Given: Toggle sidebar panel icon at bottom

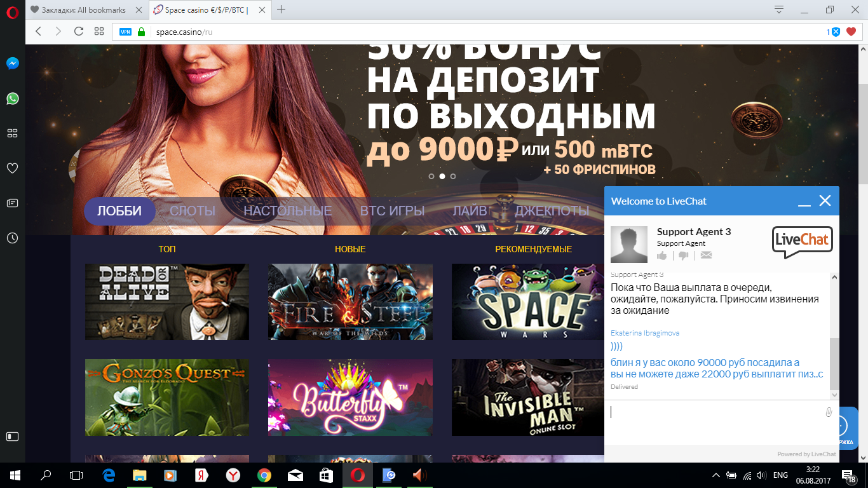Looking at the screenshot, I should [x=12, y=437].
